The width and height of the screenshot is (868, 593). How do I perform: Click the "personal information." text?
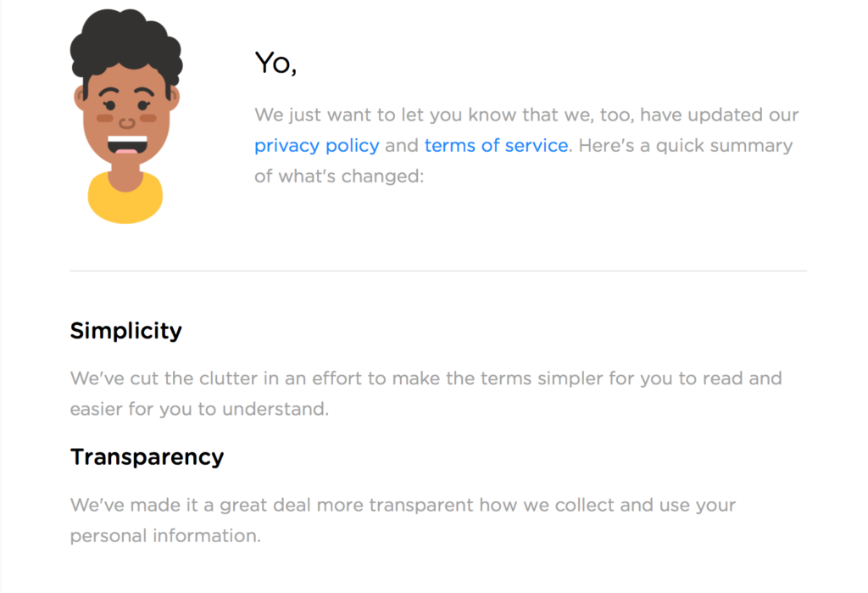[x=165, y=536]
